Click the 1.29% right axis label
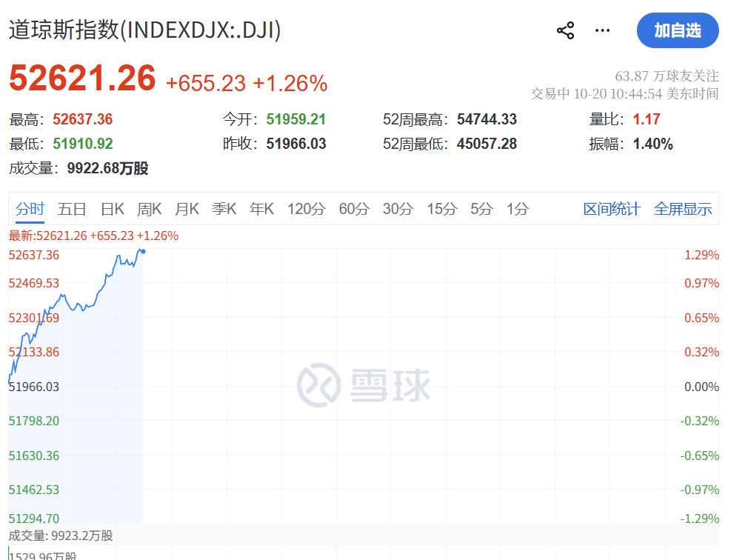This screenshot has height=560, width=742. (702, 255)
